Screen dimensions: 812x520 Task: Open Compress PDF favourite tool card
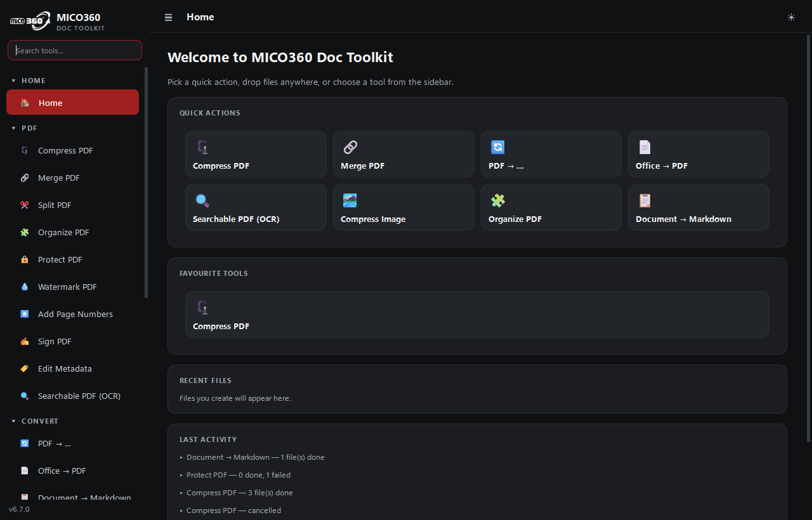coord(477,315)
